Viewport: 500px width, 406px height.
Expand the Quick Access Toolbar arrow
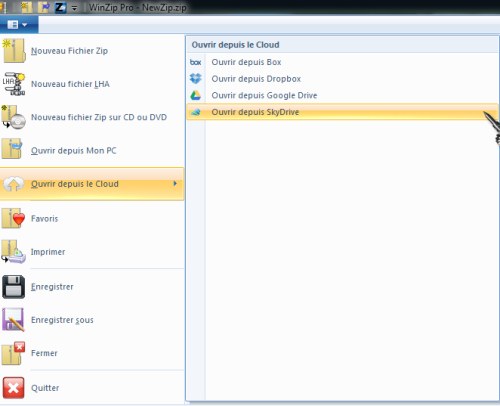74,8
